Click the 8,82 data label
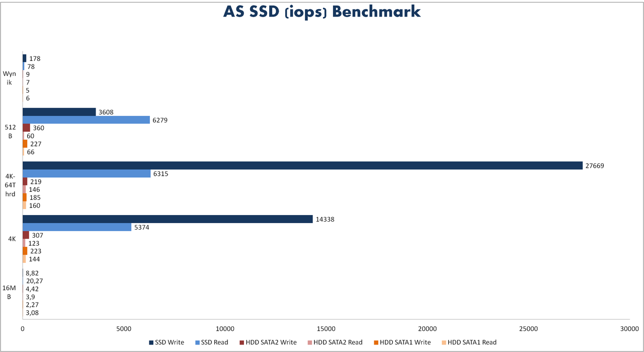 [32, 273]
